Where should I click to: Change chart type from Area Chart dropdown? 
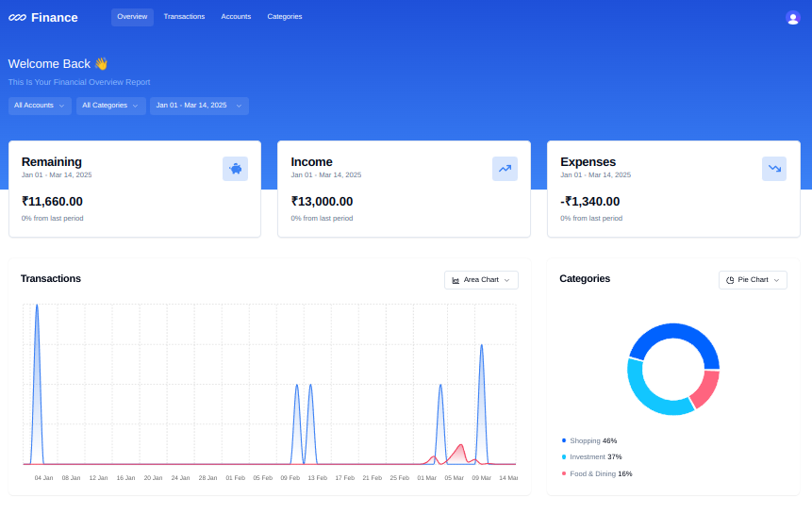481,280
